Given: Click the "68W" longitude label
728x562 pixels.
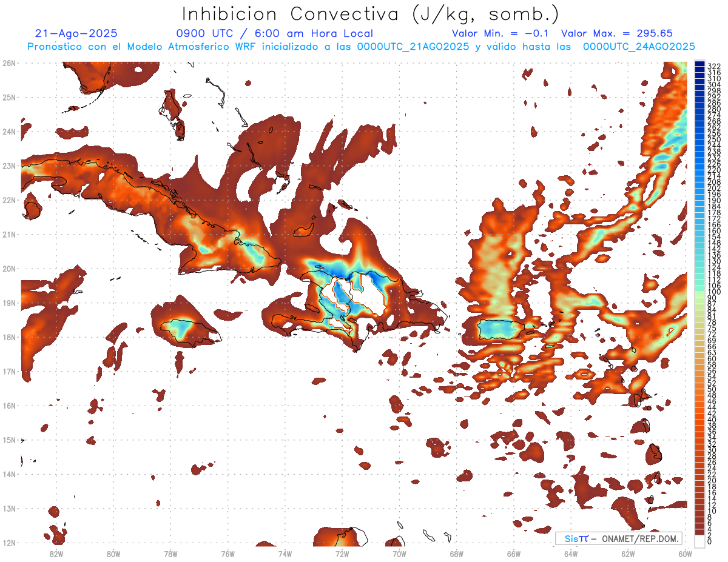Looking at the screenshot, I should coord(457,553).
